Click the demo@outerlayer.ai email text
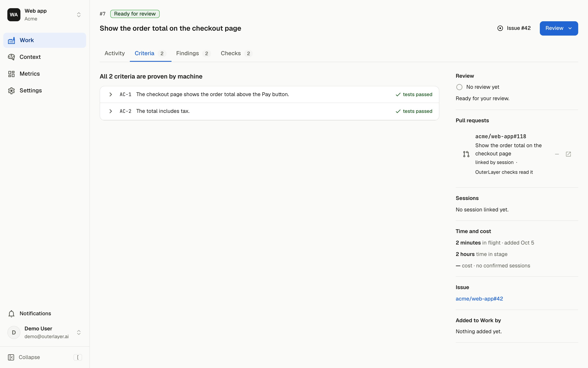 (46, 336)
